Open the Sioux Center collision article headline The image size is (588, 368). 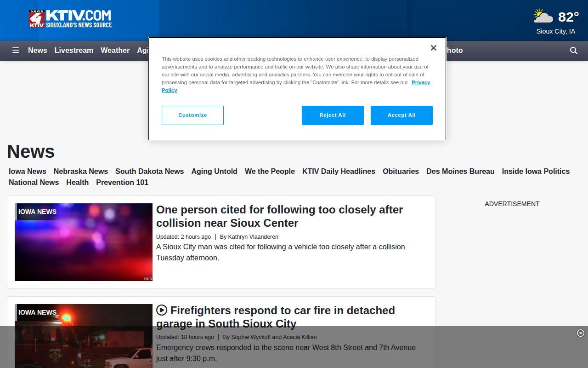[x=279, y=216]
